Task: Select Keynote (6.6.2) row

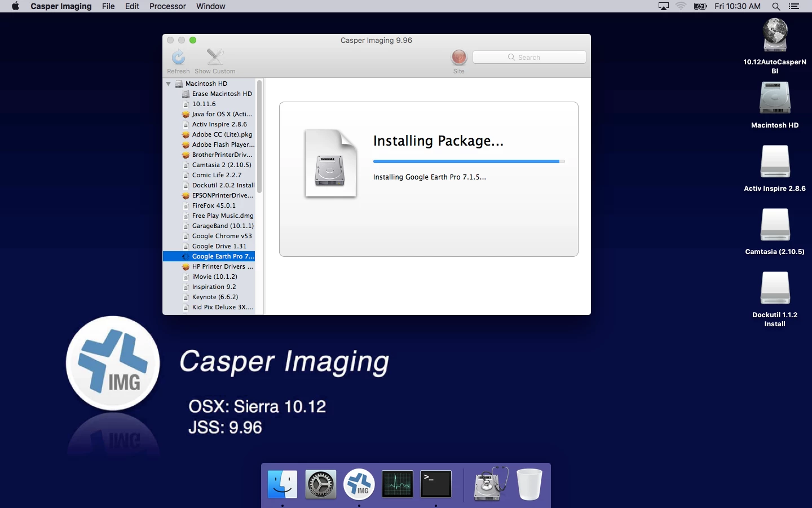Action: coord(209,297)
